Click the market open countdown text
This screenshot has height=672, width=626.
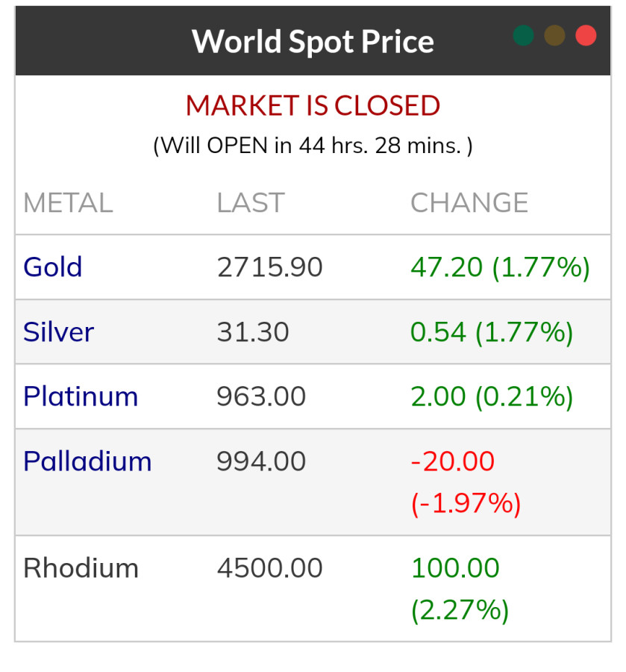313,145
